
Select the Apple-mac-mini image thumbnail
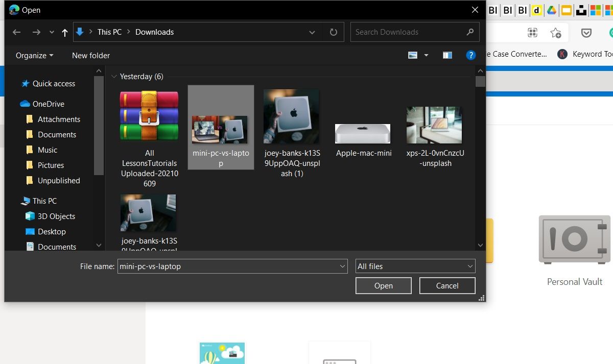[x=363, y=134]
